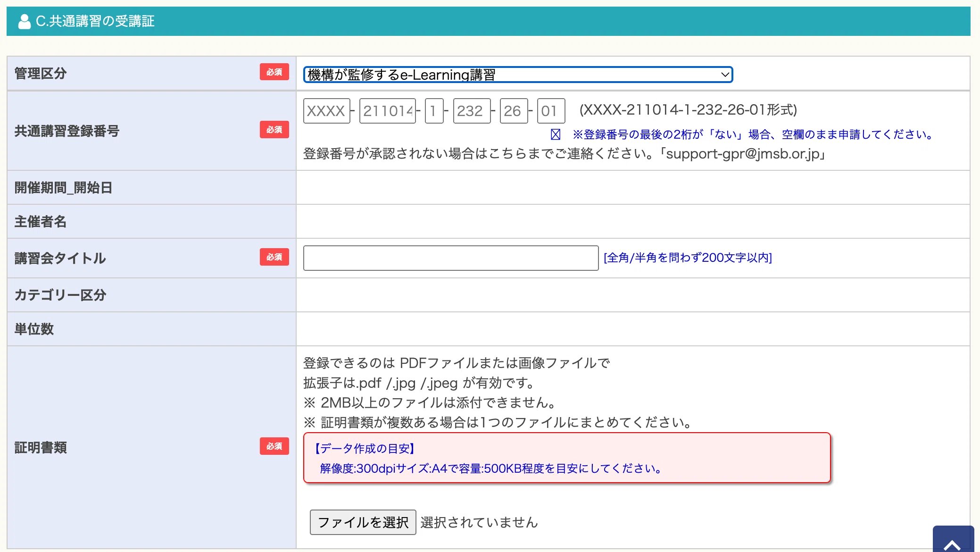Click the 必須 badge beside 講習会タイトル
This screenshot has width=980, height=552.
tap(274, 257)
